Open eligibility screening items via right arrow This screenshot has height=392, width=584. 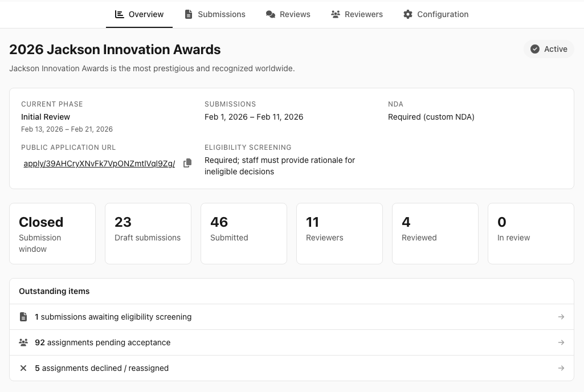(x=561, y=316)
